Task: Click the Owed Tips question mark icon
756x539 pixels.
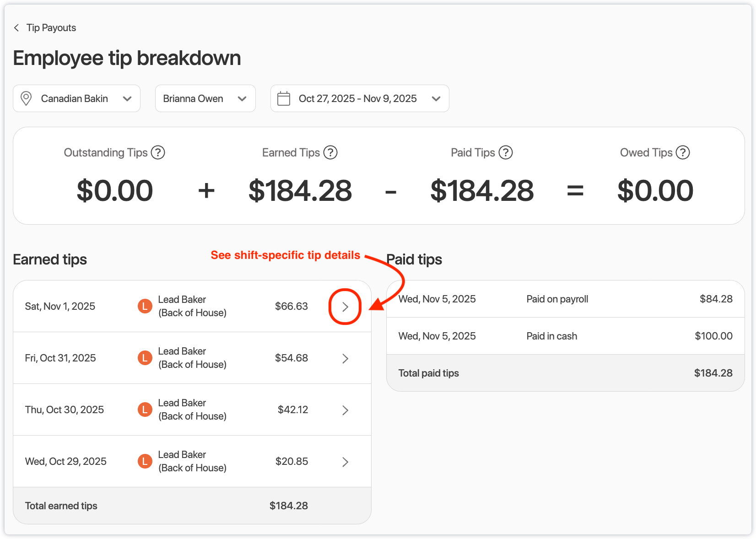Action: (683, 152)
